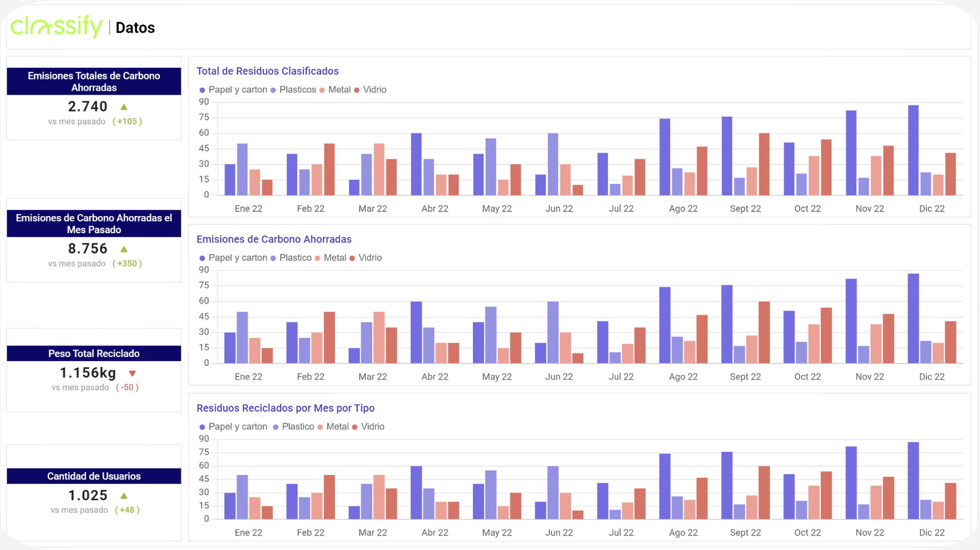
Task: Click the green up arrow beside 2.740
Action: [124, 107]
